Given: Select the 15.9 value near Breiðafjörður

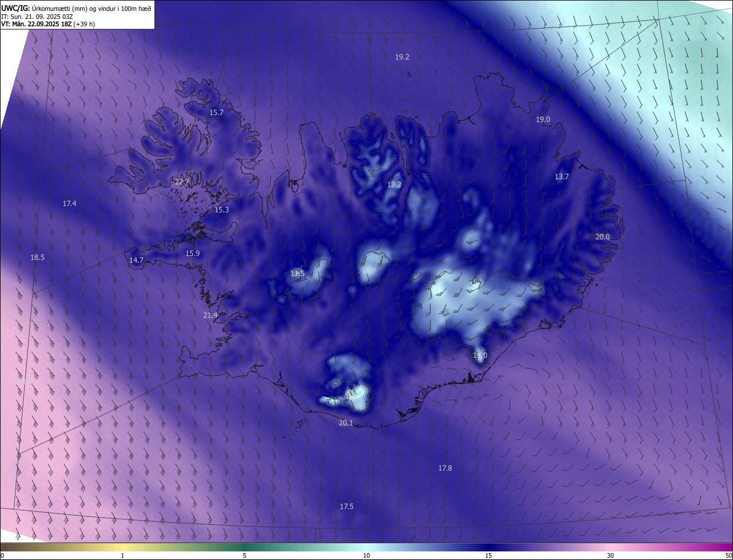Looking at the screenshot, I should [x=192, y=254].
